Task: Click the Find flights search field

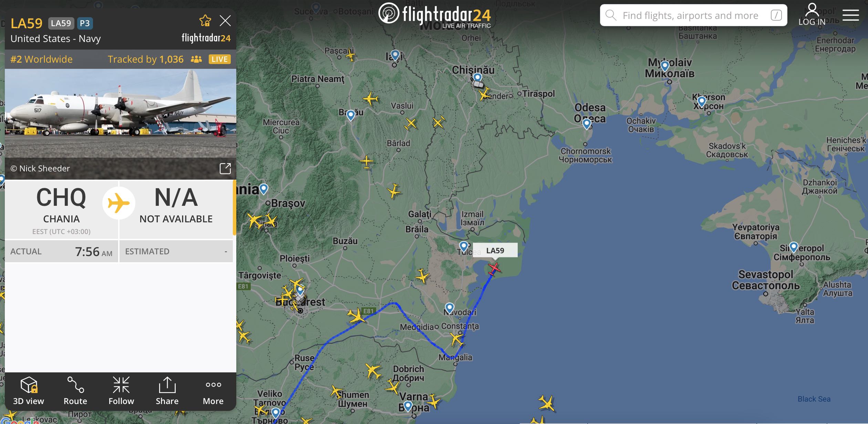Action: [693, 15]
